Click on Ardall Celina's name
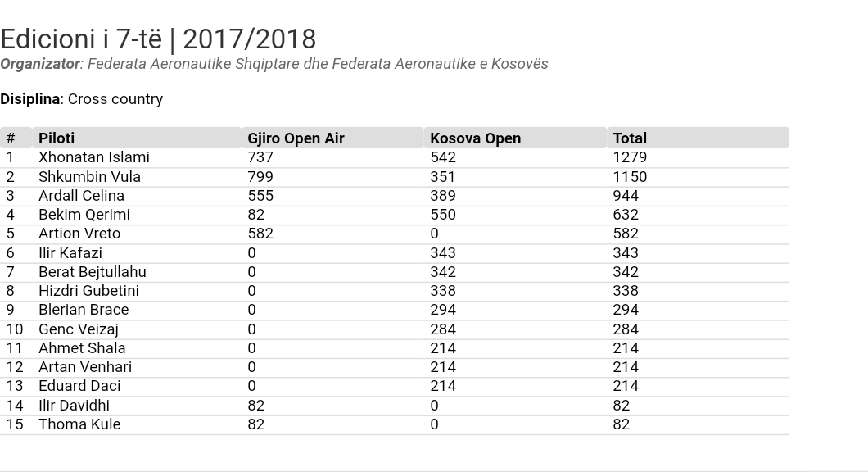868x472 pixels. [x=81, y=195]
